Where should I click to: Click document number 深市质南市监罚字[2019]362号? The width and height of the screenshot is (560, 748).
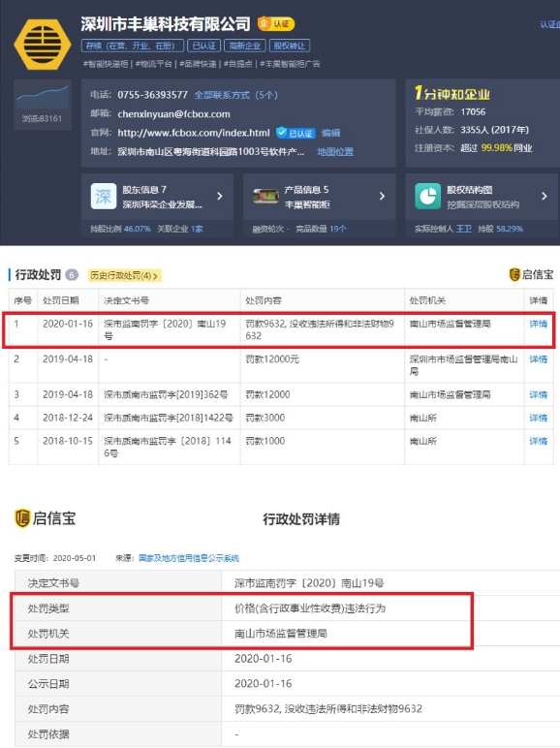tap(166, 394)
